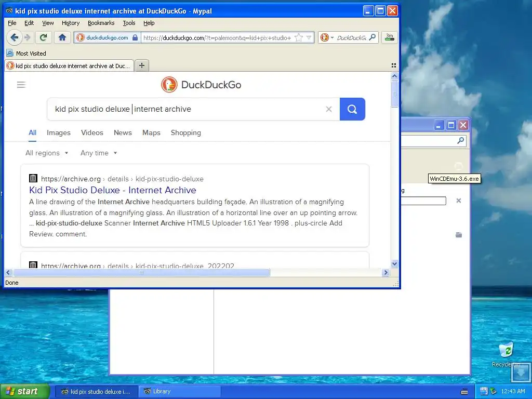This screenshot has width=532, height=399.
Task: Switch to the News results tab
Action: (123, 132)
